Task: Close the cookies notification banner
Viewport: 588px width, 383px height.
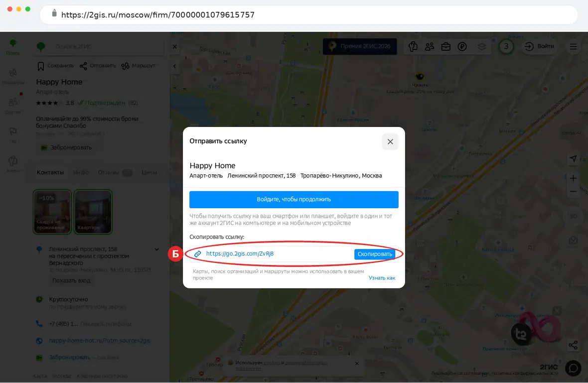Action: (x=357, y=364)
